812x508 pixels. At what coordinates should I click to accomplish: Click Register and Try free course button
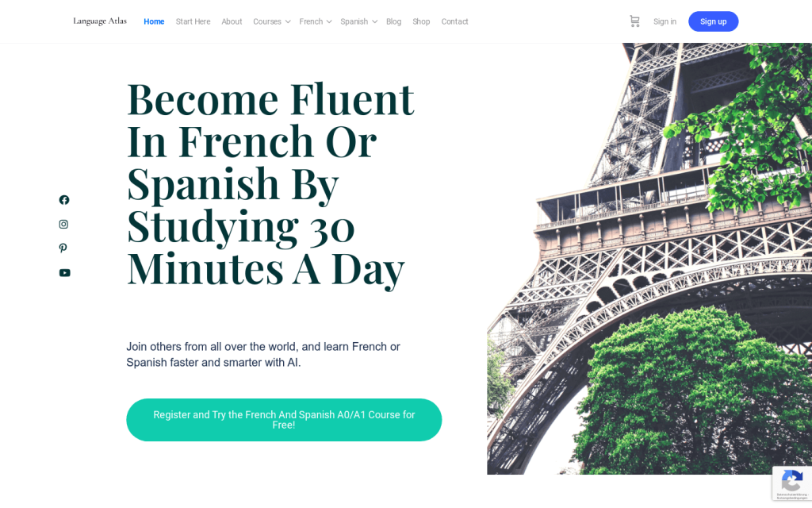284,420
